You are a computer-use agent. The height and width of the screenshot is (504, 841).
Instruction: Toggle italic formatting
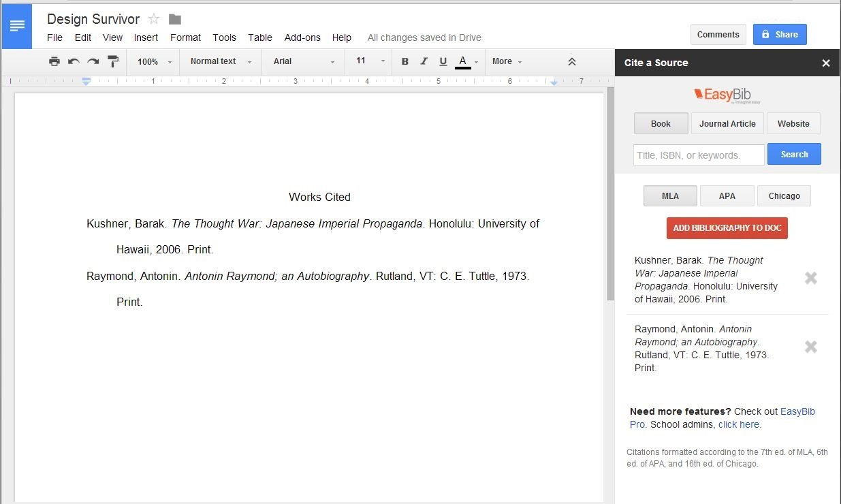point(424,61)
